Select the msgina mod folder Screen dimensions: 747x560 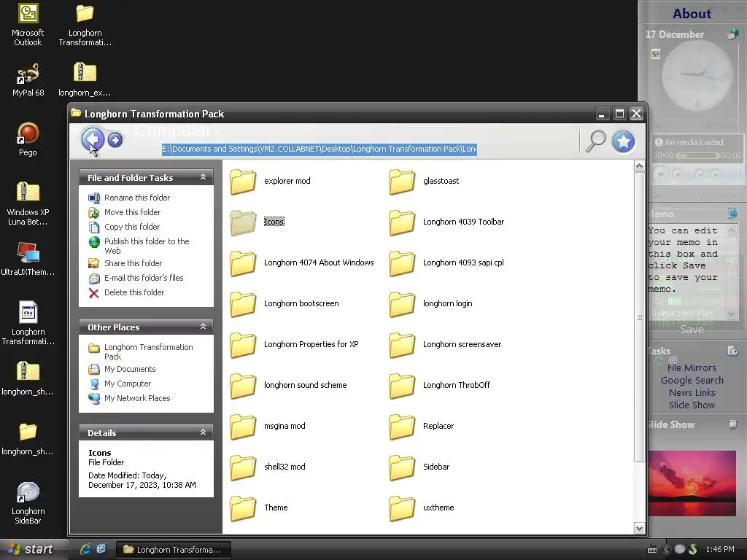pos(268,426)
